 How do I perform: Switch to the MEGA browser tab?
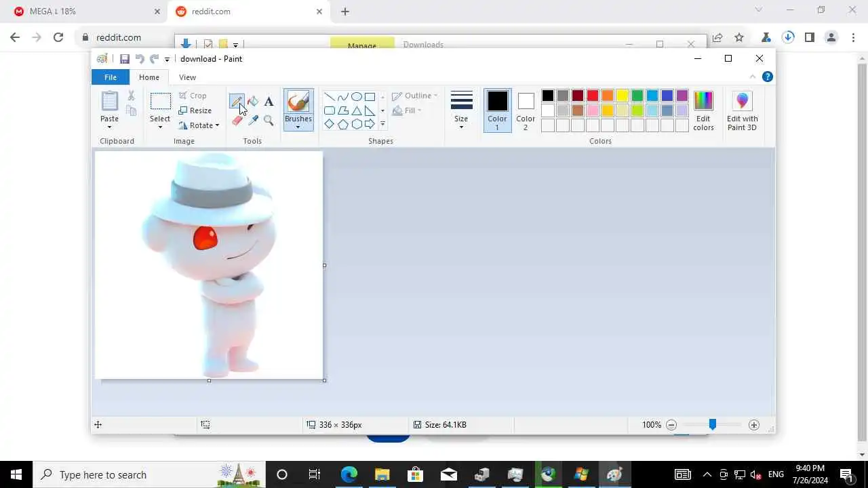tap(87, 12)
